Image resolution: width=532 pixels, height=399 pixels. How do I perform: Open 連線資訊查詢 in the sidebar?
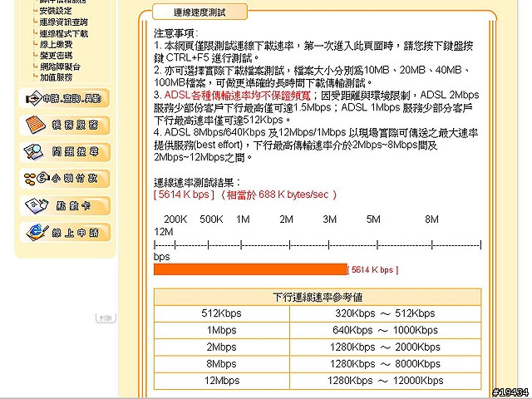(63, 22)
